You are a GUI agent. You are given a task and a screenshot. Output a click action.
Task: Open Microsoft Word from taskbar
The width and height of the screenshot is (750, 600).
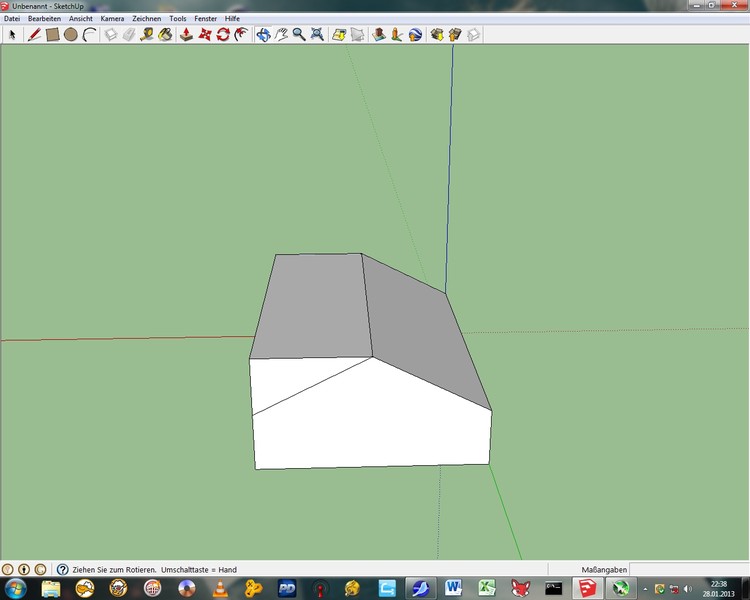point(453,588)
